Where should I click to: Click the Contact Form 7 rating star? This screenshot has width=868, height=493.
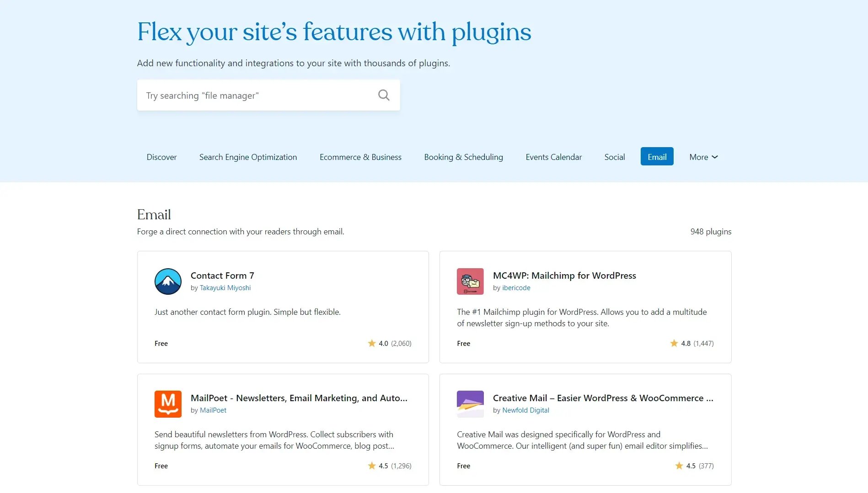pos(372,343)
